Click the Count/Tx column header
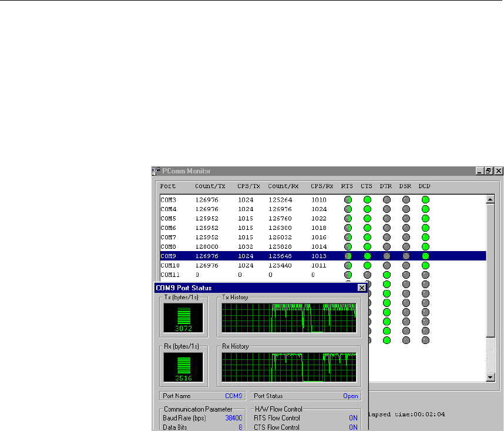The width and height of the screenshot is (504, 431). pos(210,186)
